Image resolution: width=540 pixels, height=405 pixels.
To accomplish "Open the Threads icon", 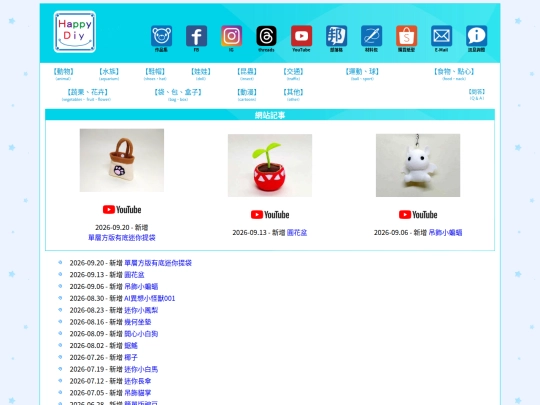I will point(266,36).
